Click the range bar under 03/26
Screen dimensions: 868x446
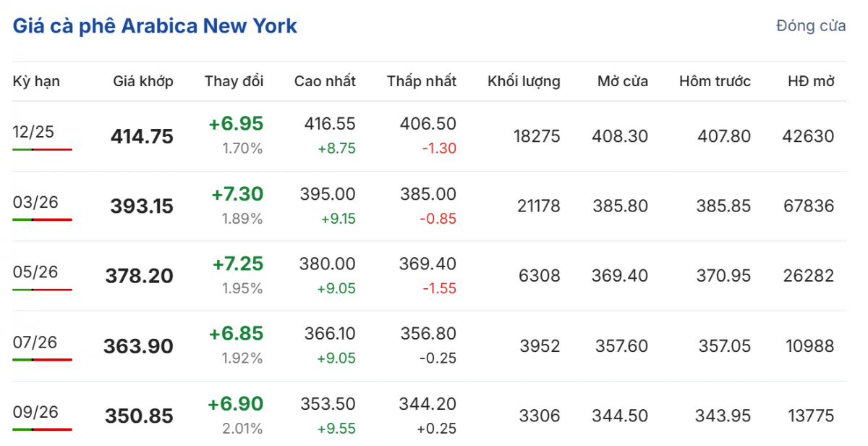click(x=42, y=219)
